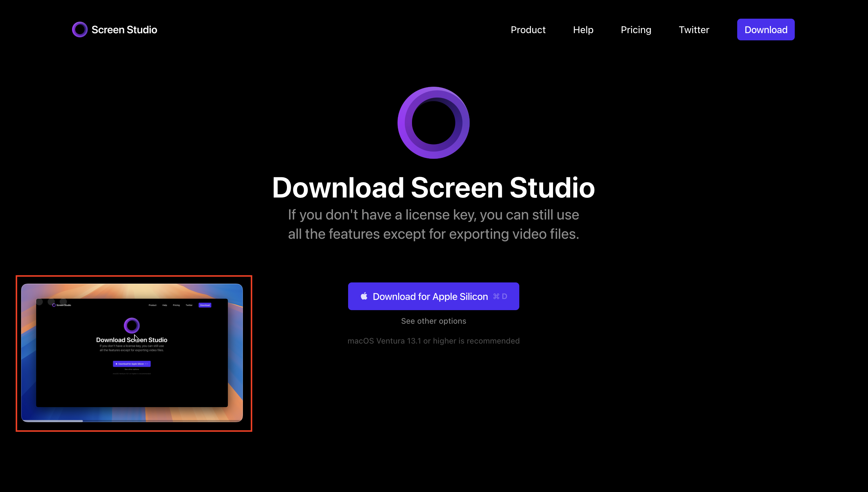The image size is (868, 492).
Task: Click macOS Ventura 13.1 recommendation text
Action: point(433,341)
